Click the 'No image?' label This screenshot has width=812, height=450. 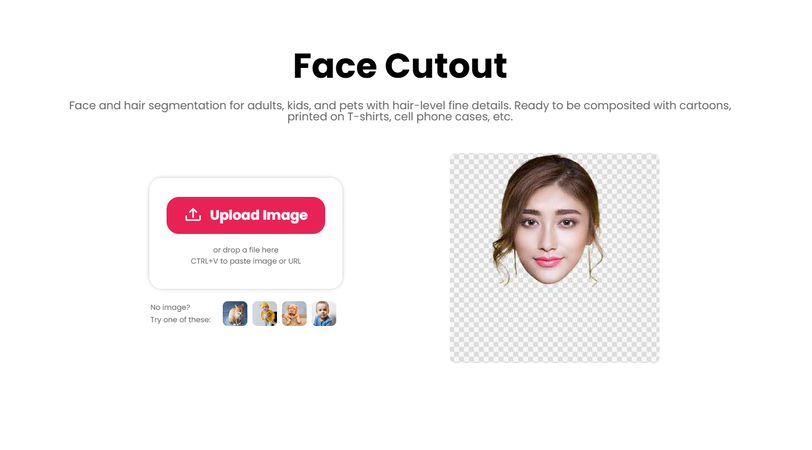(170, 307)
